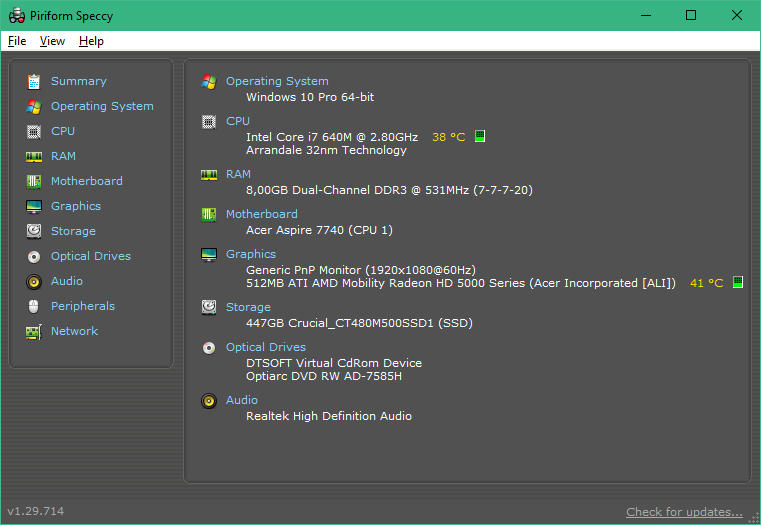The width and height of the screenshot is (761, 525).
Task: Click the CPU chip icon in summary panel
Action: (x=209, y=122)
